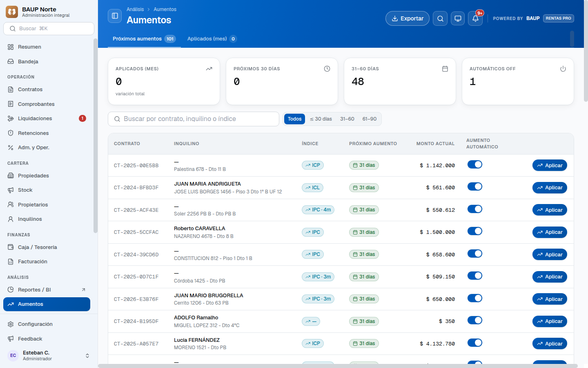588x368 pixels.
Task: Click the monitor display icon
Action: pyautogui.click(x=458, y=18)
